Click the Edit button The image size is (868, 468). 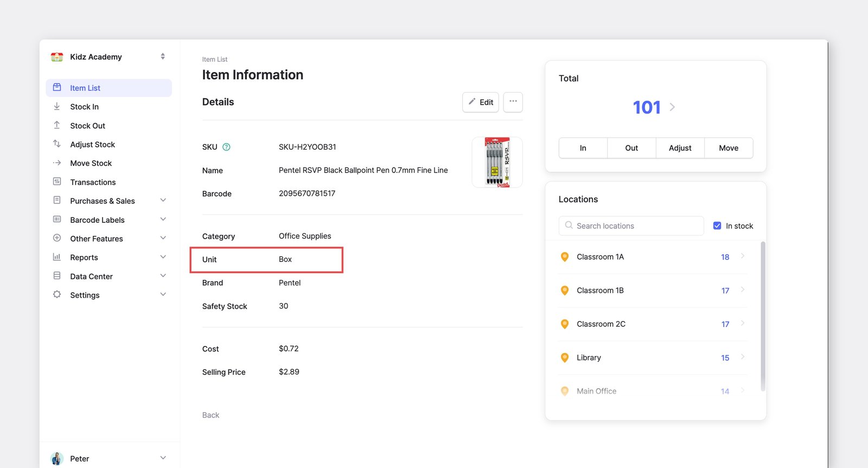481,102
